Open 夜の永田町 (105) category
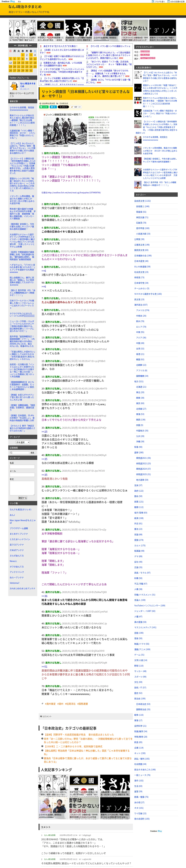This screenshot has width=186, height=868. click(x=142, y=819)
